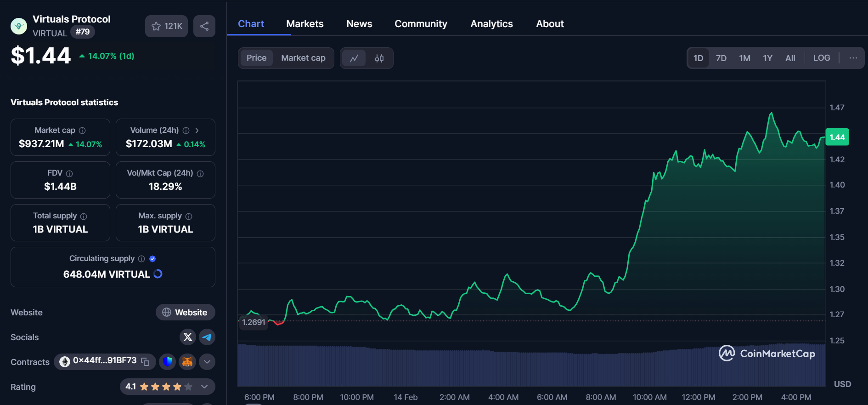Image resolution: width=868 pixels, height=405 pixels.
Task: Open the Community tab
Action: click(421, 24)
